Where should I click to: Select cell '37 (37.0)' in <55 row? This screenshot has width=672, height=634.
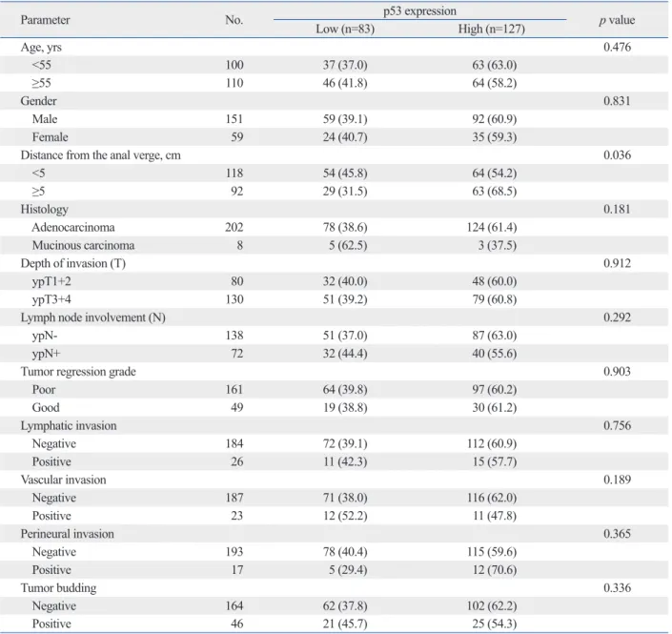[345, 65]
